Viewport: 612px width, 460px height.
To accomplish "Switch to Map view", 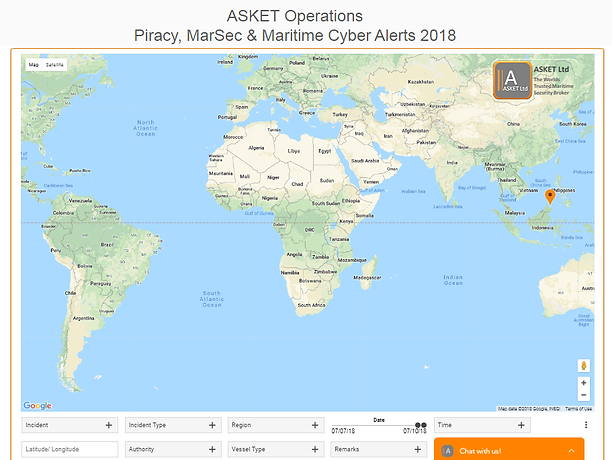I will (34, 65).
